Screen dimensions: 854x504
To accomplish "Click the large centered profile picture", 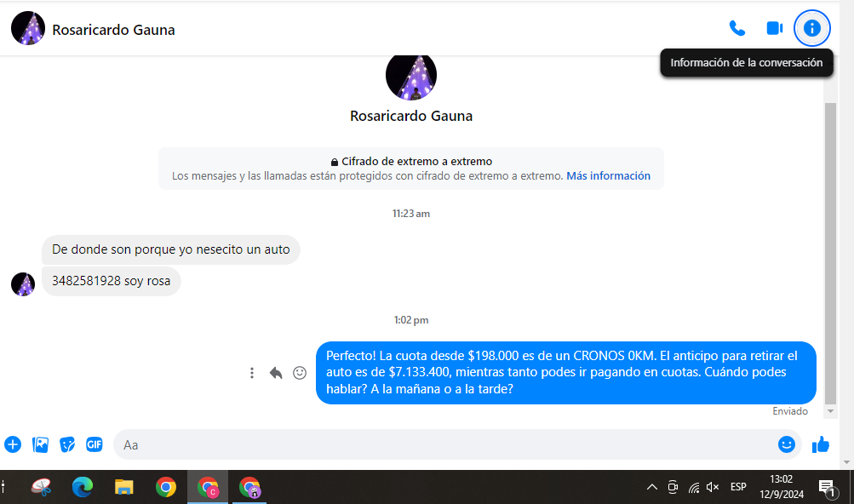I will 411,77.
